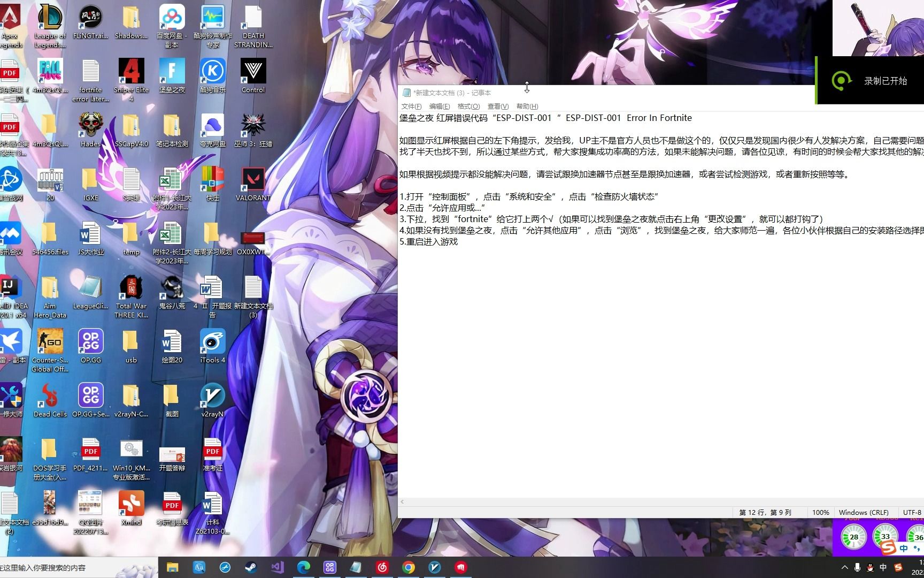Select the OP.GG desktop icon

90,346
